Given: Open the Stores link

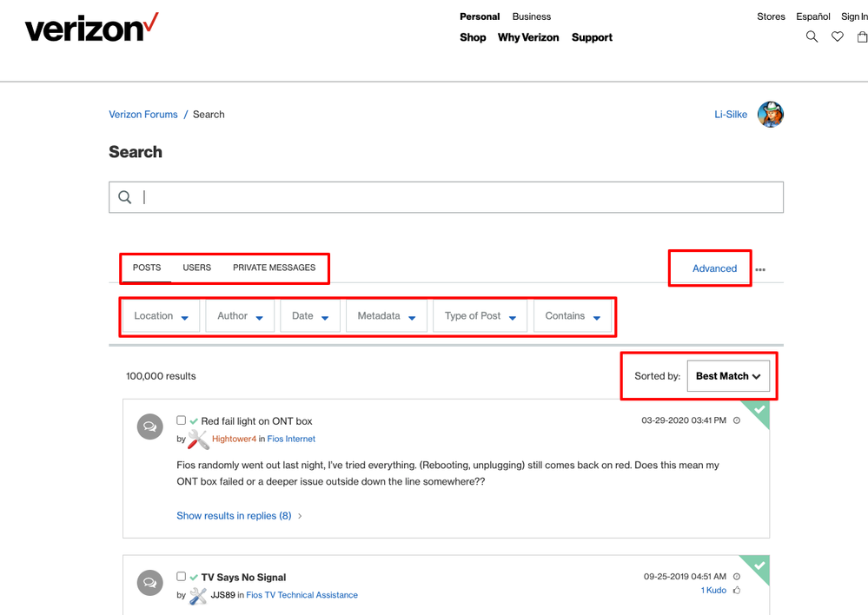Looking at the screenshot, I should click(772, 17).
